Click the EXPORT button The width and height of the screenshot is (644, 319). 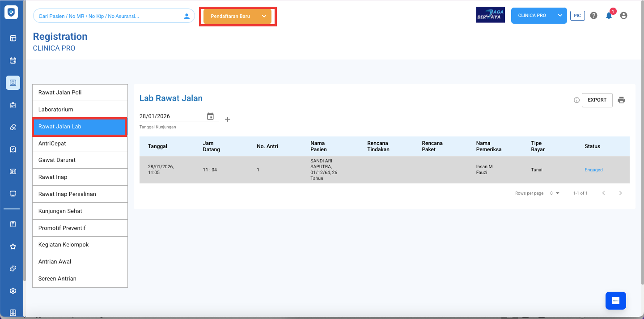coord(597,100)
